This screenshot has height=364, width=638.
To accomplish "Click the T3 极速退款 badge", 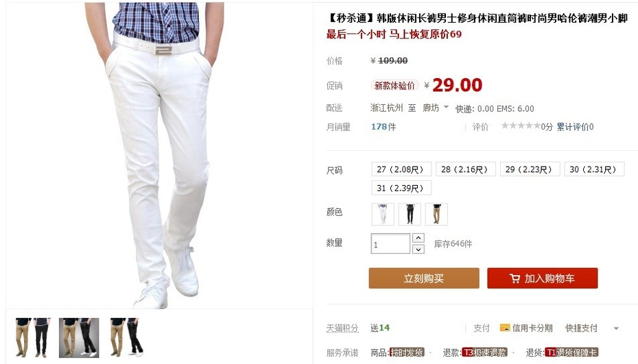I will click(x=484, y=352).
